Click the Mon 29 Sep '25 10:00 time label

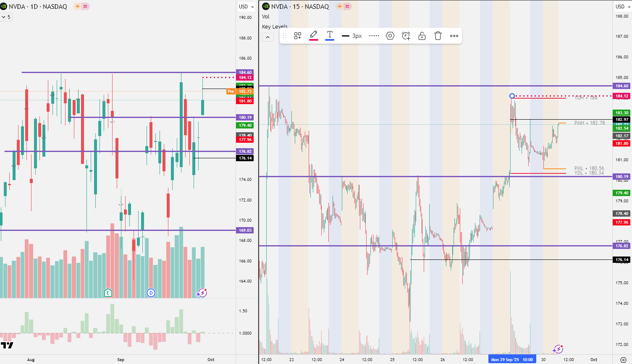coord(512,359)
